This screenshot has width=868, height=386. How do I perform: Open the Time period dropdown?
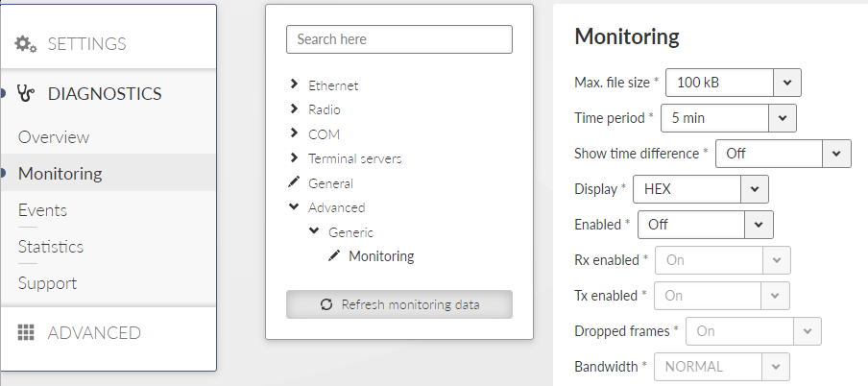point(729,118)
